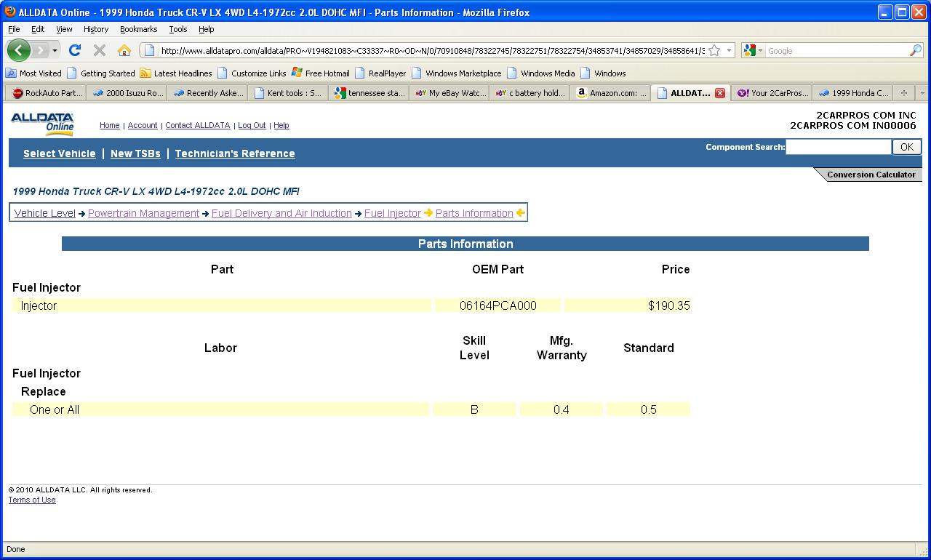The width and height of the screenshot is (931, 560).
Task: Click the ALLDATA page Help link
Action: tap(281, 126)
